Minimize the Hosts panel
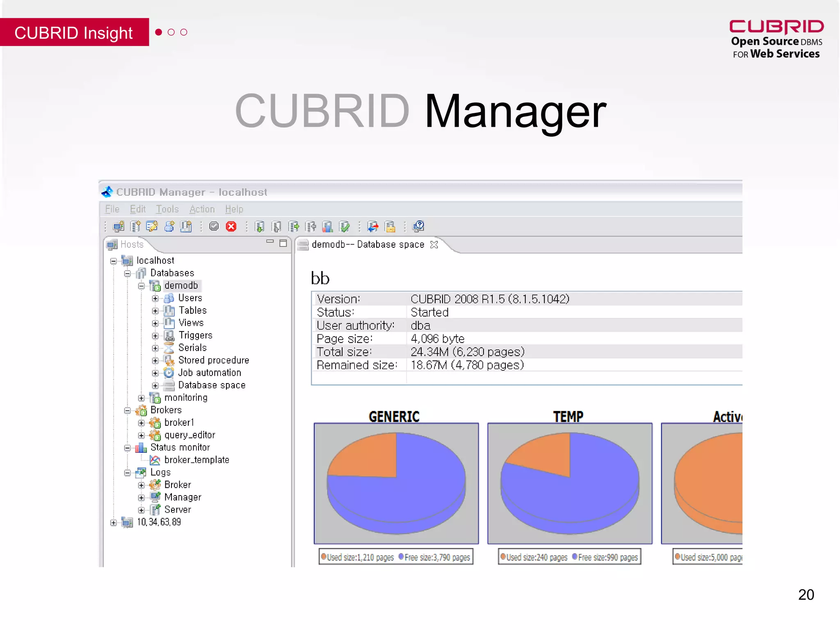This screenshot has width=840, height=630. (x=270, y=242)
